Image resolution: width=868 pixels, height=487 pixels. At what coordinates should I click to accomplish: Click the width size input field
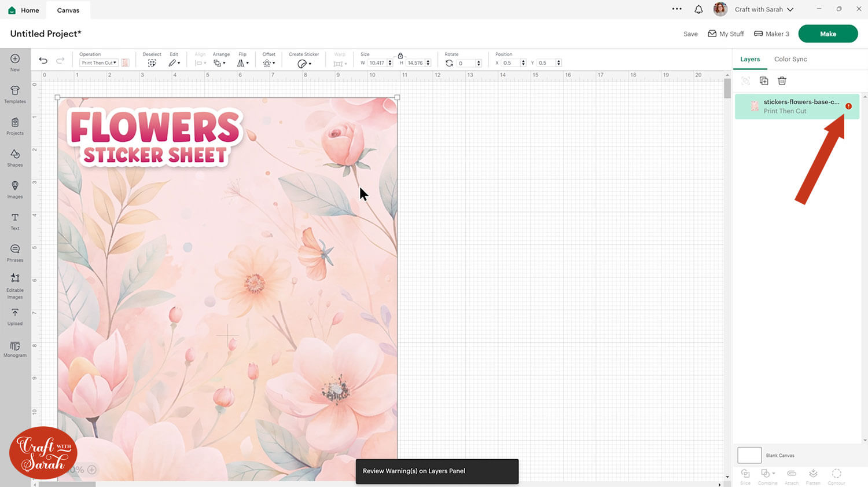[377, 63]
